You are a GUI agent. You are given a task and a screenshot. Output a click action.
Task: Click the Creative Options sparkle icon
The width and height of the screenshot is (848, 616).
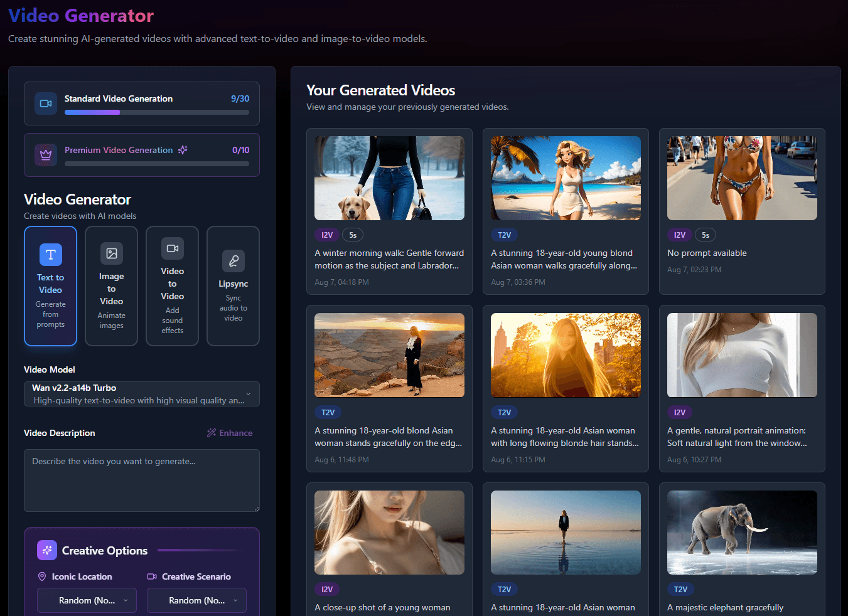[46, 550]
